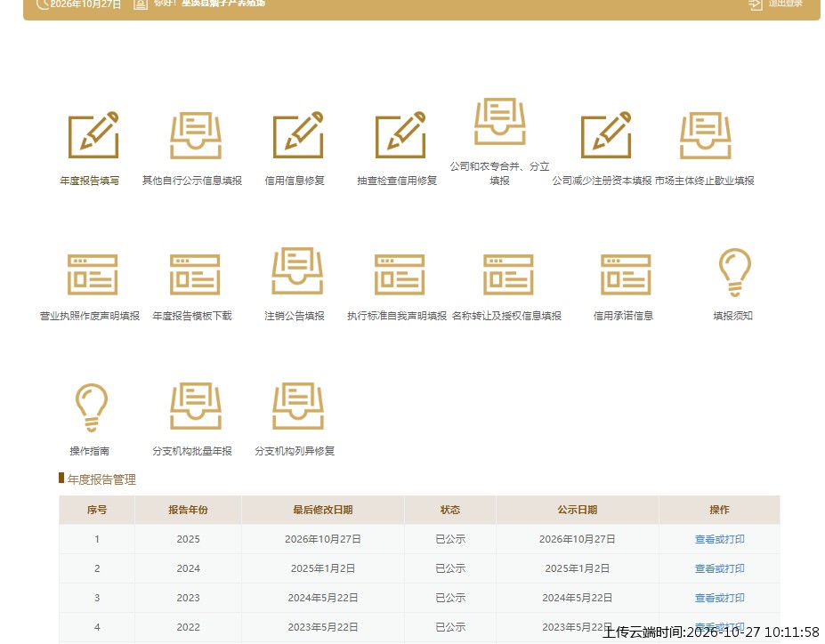Click 查看或打印 for the 2025 report
Screen dimensions: 825x644
pyautogui.click(x=719, y=539)
